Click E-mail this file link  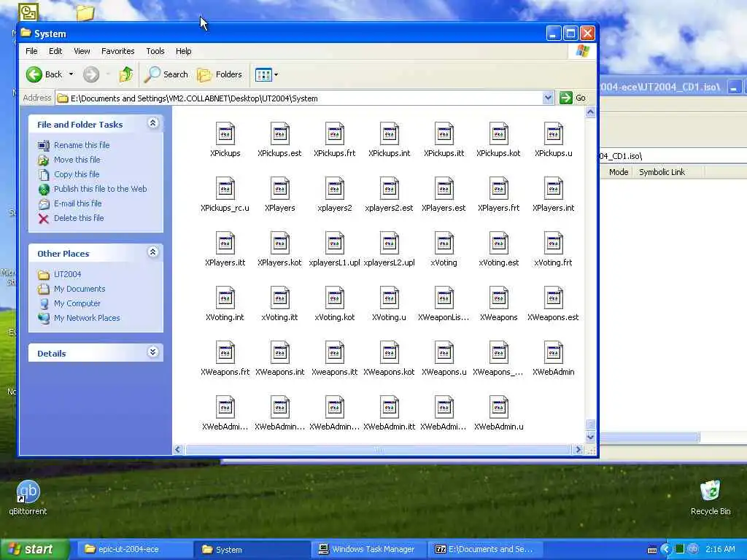pos(77,203)
